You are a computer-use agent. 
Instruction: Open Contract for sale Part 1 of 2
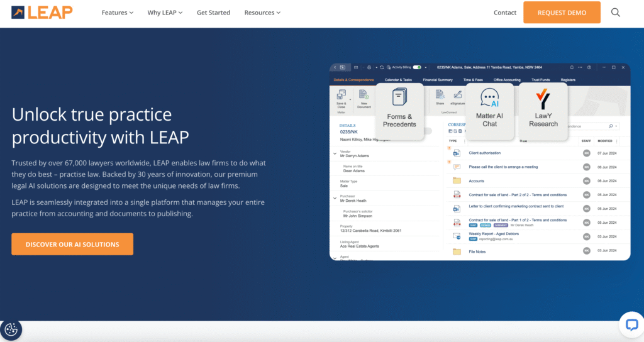[x=518, y=220]
